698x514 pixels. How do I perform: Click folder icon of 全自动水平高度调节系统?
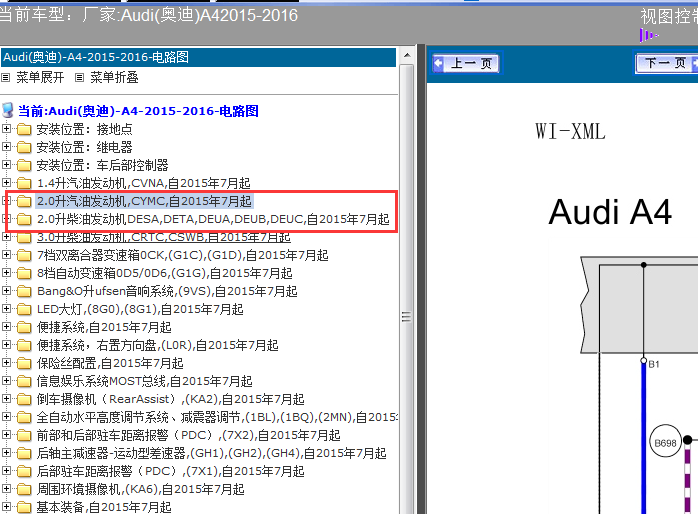coord(24,417)
